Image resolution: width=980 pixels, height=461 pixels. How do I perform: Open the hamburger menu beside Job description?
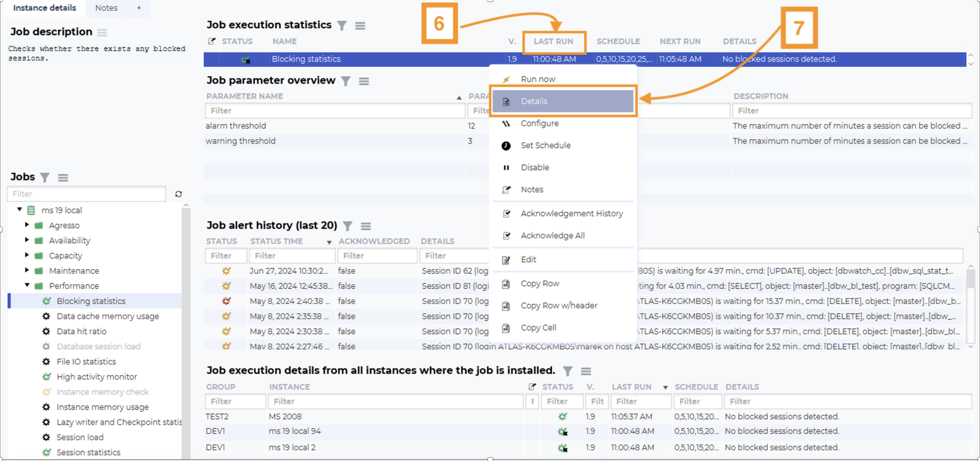click(102, 32)
